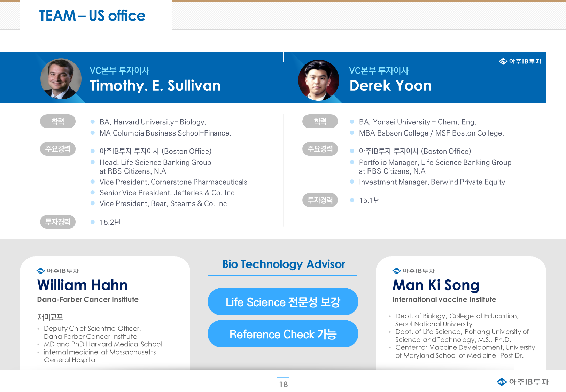The image size is (566, 392).
Task: Select the 'Deputy Chief Scientific Officer,' bullet line
Action: tap(92, 328)
